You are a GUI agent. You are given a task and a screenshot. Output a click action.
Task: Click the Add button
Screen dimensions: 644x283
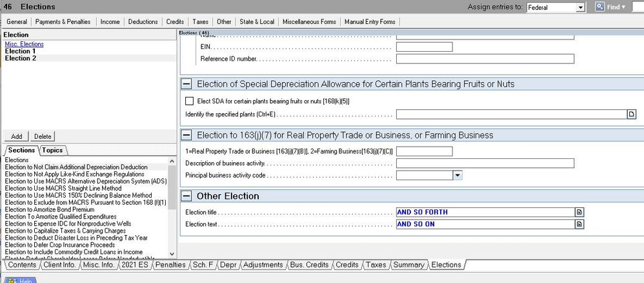point(17,136)
